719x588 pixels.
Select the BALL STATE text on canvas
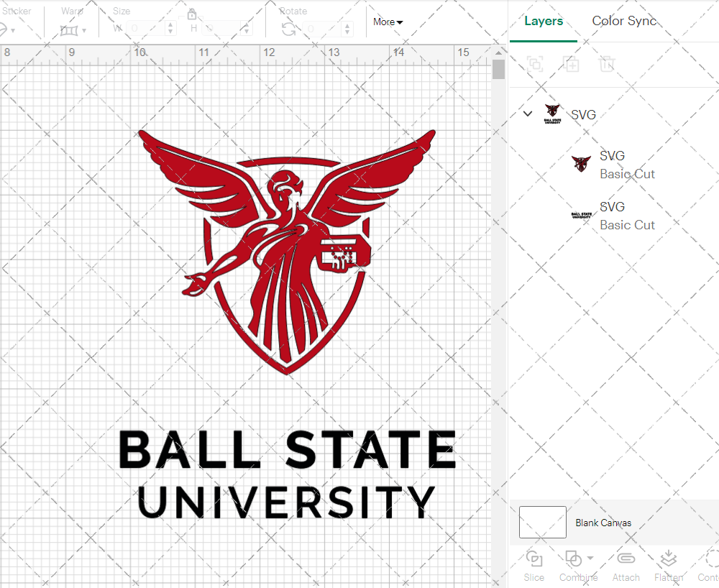pyautogui.click(x=288, y=449)
